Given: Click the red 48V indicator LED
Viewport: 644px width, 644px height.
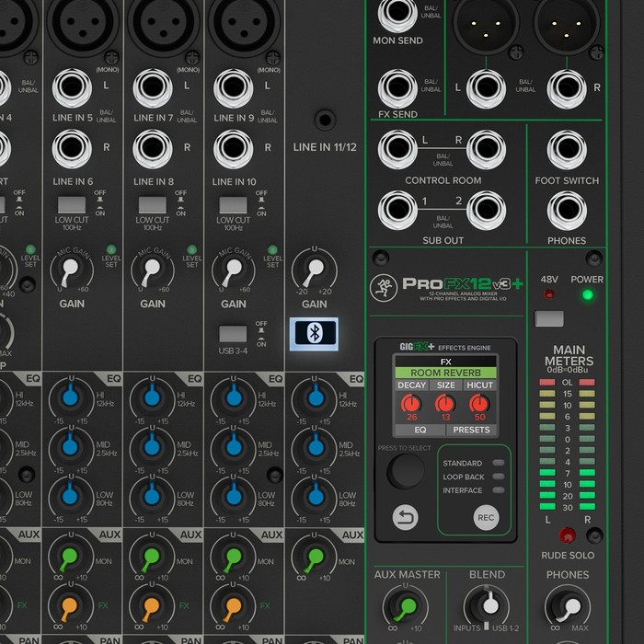Looking at the screenshot, I should pyautogui.click(x=548, y=294).
